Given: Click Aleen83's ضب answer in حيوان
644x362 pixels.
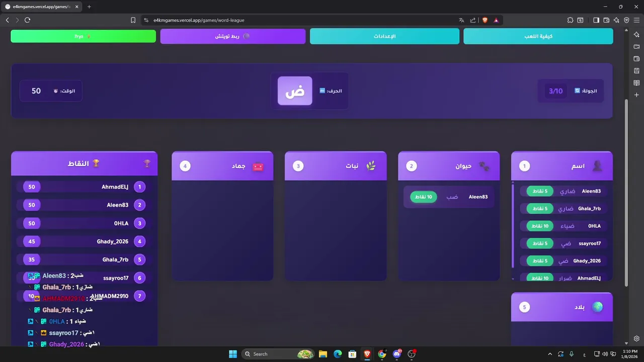Looking at the screenshot, I should pos(449,197).
